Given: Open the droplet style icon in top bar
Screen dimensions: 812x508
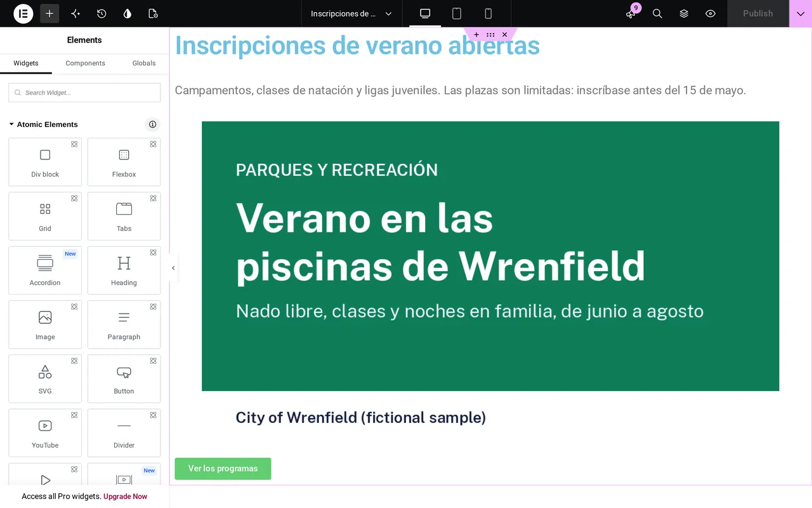Looking at the screenshot, I should pyautogui.click(x=128, y=13).
